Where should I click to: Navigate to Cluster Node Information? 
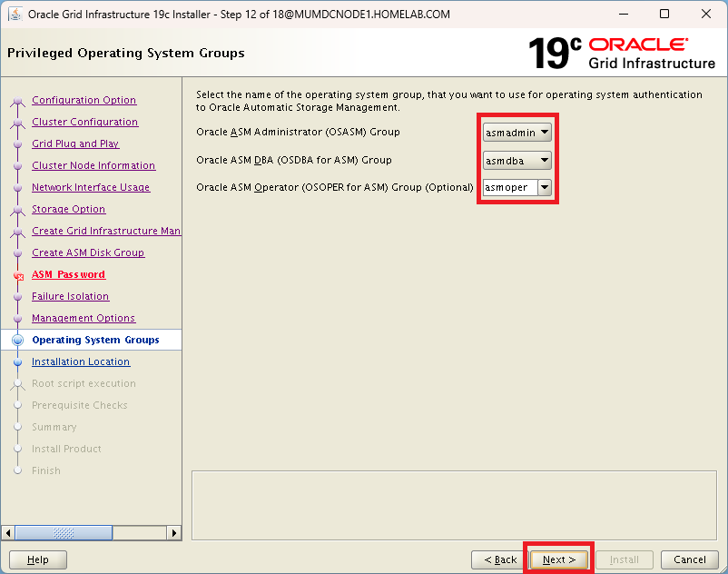coord(93,166)
